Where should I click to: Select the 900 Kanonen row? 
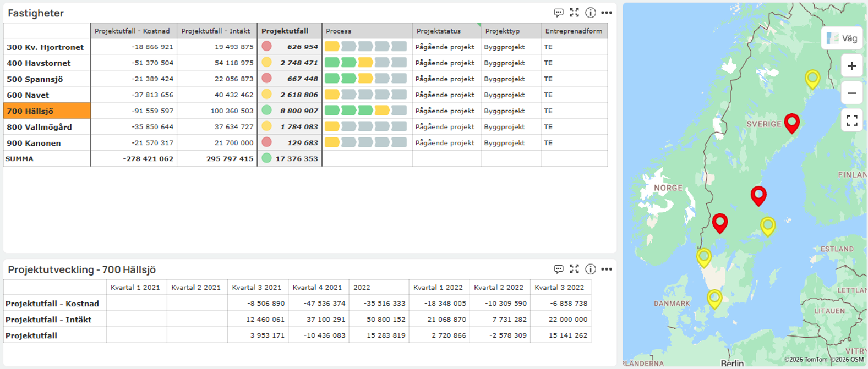pyautogui.click(x=47, y=143)
